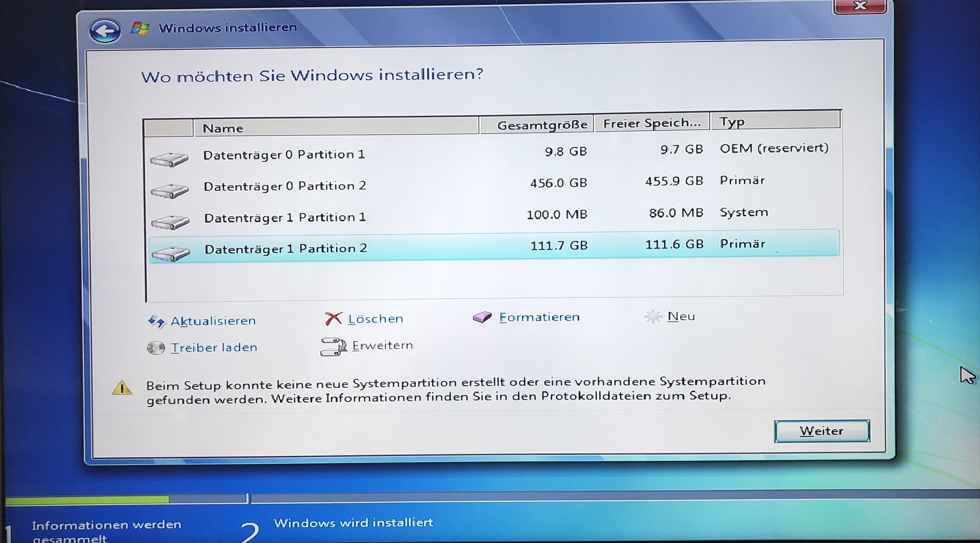Click the Treiber laden link

214,348
